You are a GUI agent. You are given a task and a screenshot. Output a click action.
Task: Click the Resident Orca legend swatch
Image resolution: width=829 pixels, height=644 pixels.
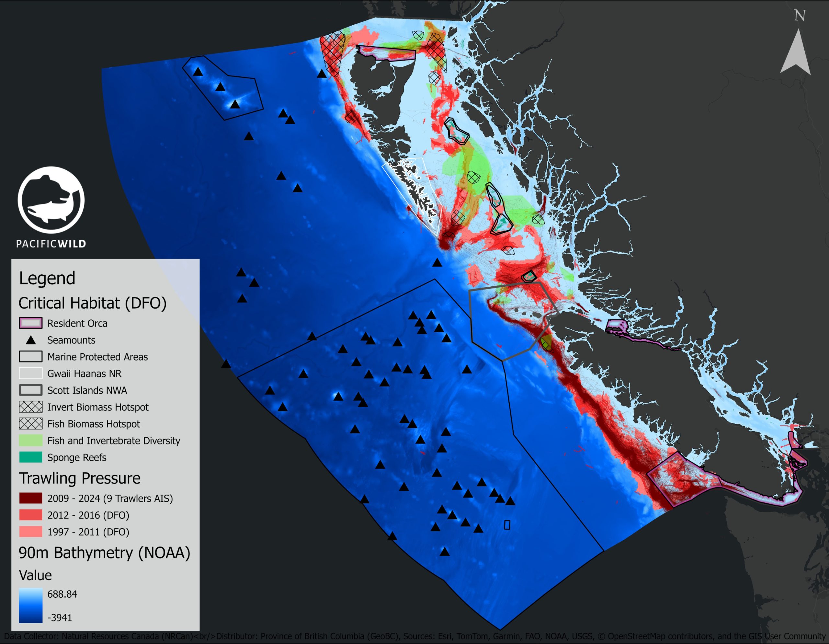click(x=31, y=323)
